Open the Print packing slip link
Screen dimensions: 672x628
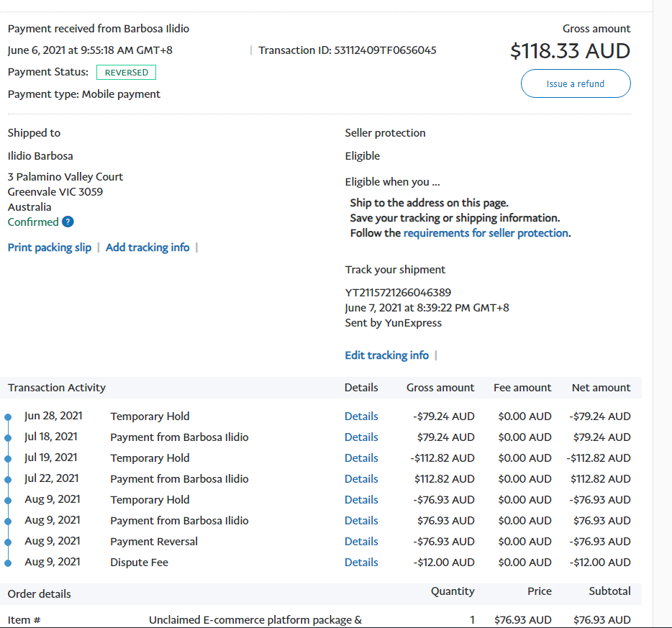click(x=50, y=247)
